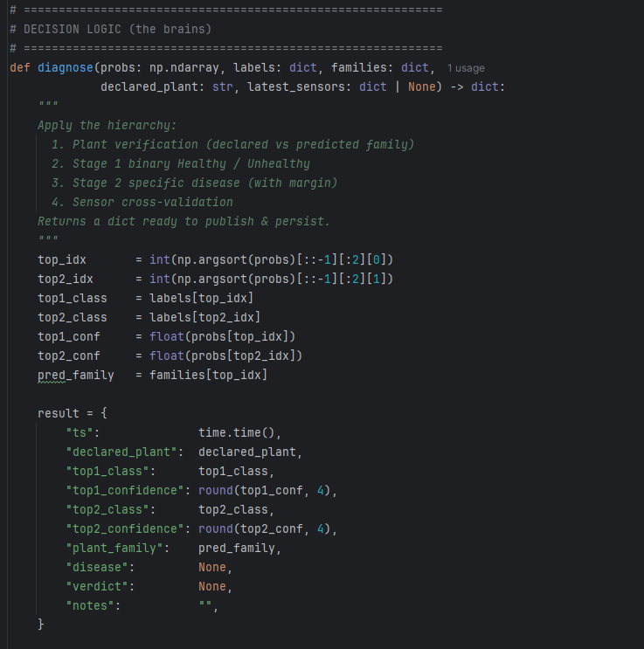The image size is (644, 649).
Task: Click the "notes" dictionary key
Action: (x=90, y=605)
